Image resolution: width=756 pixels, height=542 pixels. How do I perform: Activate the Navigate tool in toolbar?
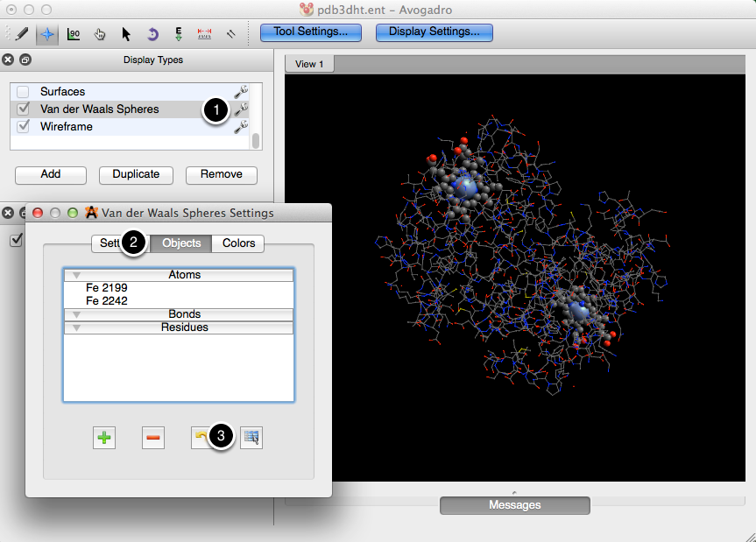pos(47,33)
